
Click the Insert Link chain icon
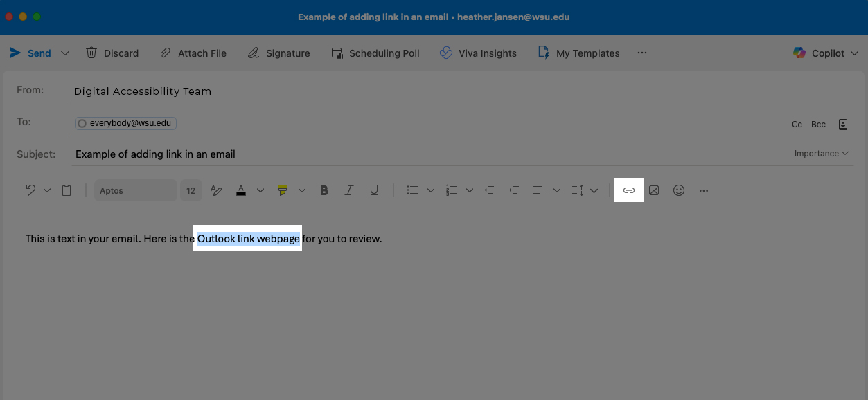coord(628,190)
